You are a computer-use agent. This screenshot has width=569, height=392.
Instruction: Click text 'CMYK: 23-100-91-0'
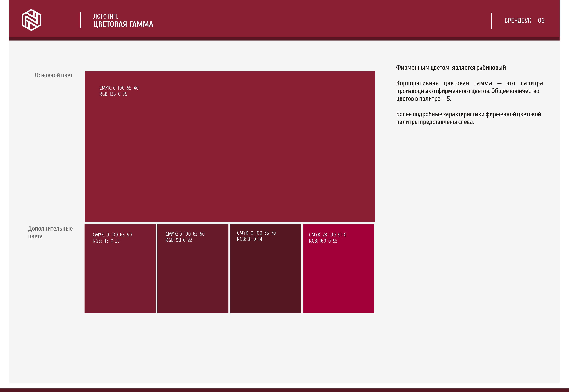click(328, 234)
